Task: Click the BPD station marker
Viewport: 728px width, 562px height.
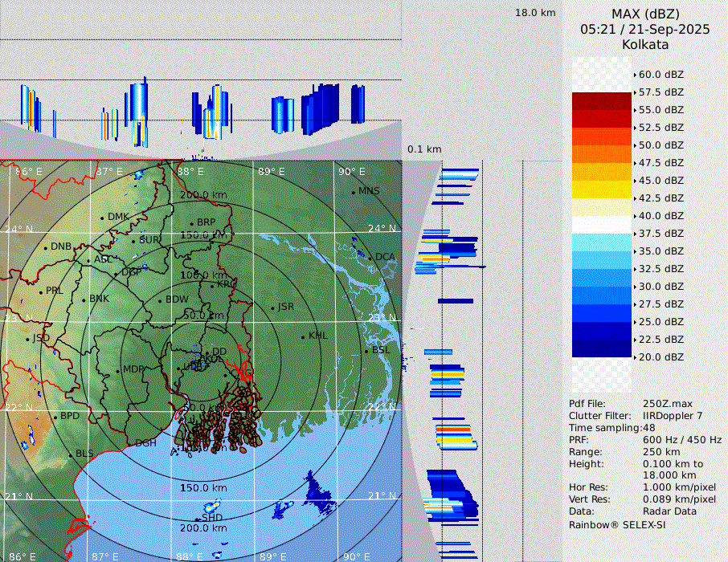Action: 55,417
